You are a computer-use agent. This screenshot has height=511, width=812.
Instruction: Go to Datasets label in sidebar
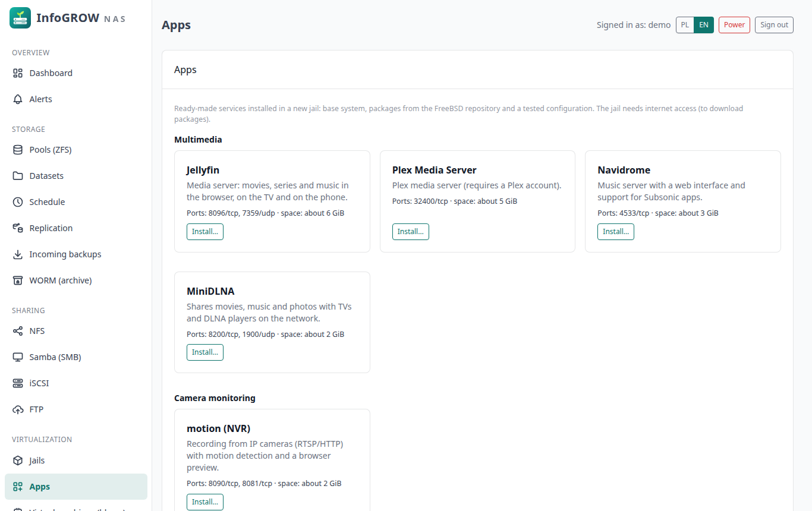click(46, 176)
